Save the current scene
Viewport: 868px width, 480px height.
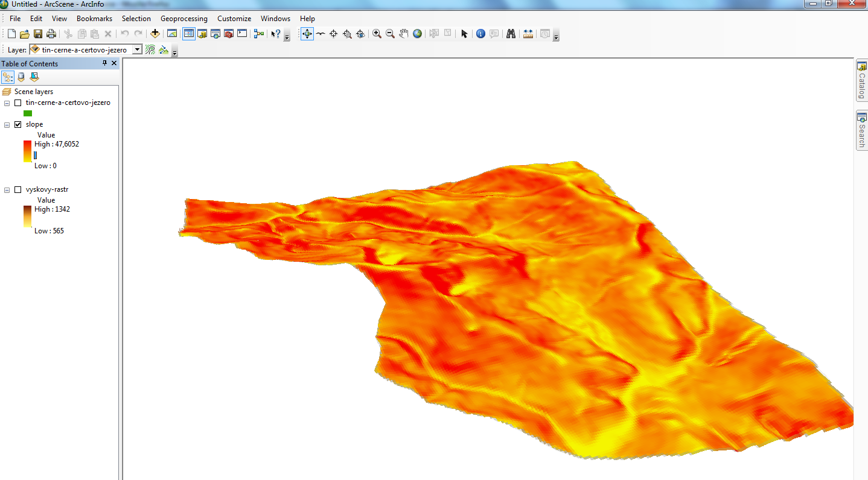[38, 34]
